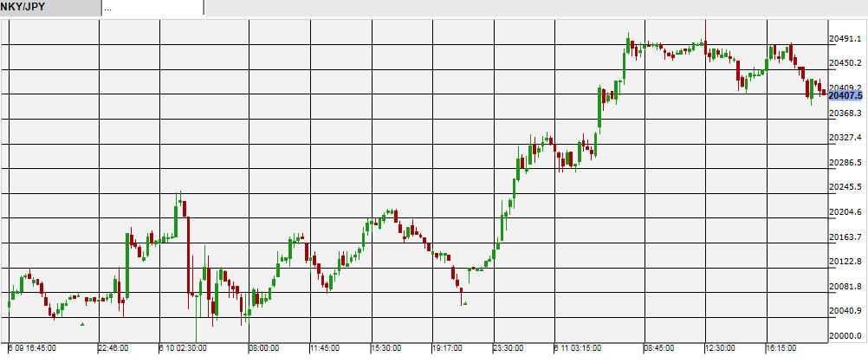Click the 6 11 03:15:00 time label
This screenshot has height=363, width=868.
[x=578, y=348]
